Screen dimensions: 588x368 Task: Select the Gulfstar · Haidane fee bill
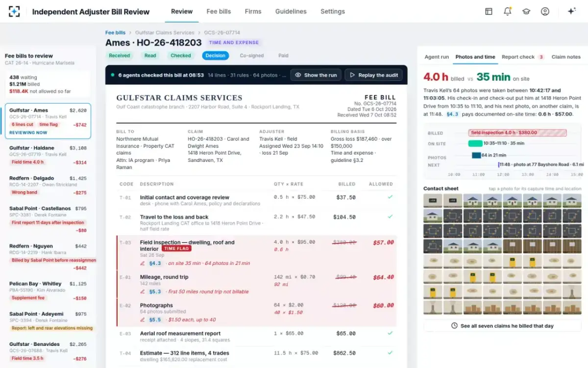point(48,156)
